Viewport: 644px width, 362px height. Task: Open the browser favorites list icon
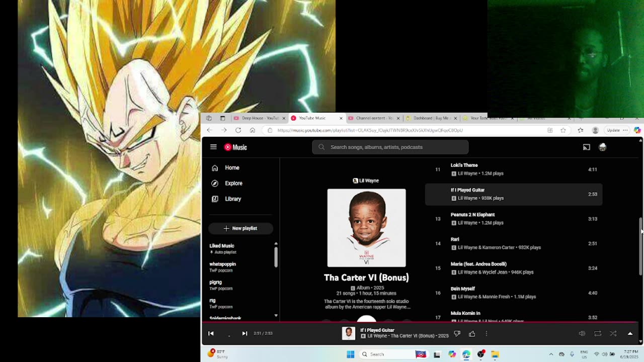pos(580,130)
